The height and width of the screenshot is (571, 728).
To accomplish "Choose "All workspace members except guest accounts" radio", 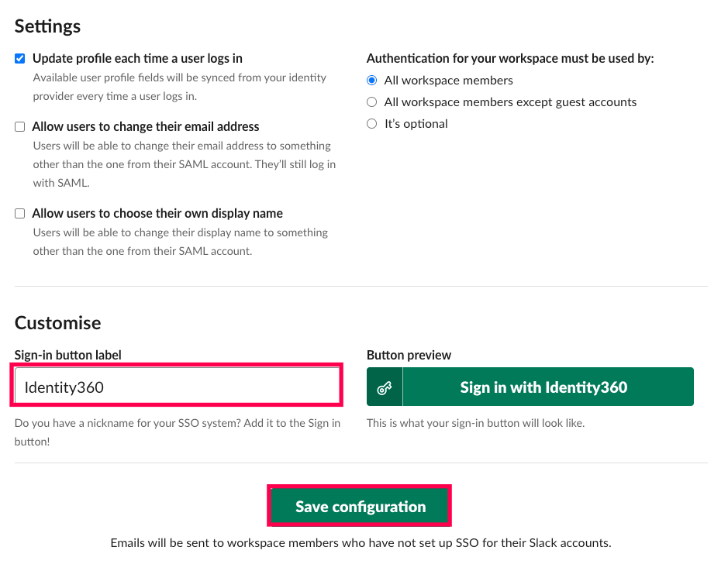I will point(372,102).
